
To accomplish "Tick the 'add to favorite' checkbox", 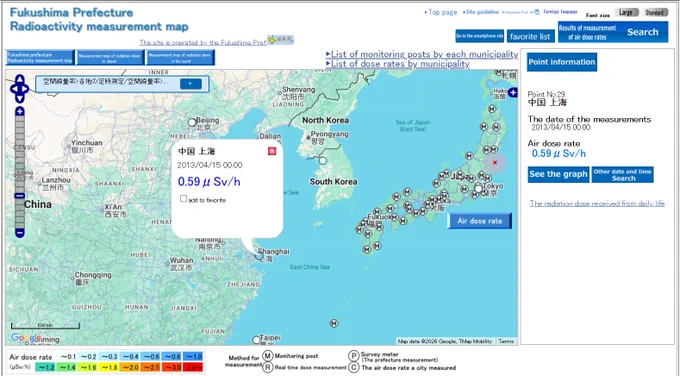I will tap(183, 199).
